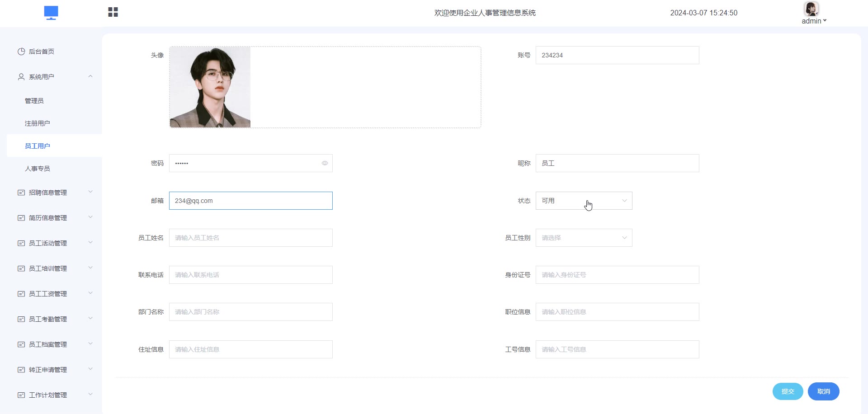Expand 工作计划管理 chevron
868x414 pixels.
click(90, 395)
